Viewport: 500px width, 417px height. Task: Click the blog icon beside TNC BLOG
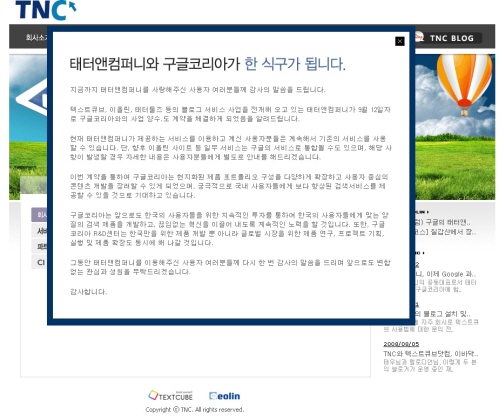click(x=419, y=37)
